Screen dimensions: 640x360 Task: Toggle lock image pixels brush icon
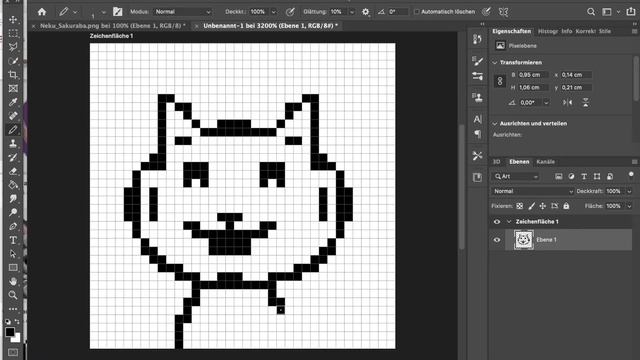coord(531,206)
